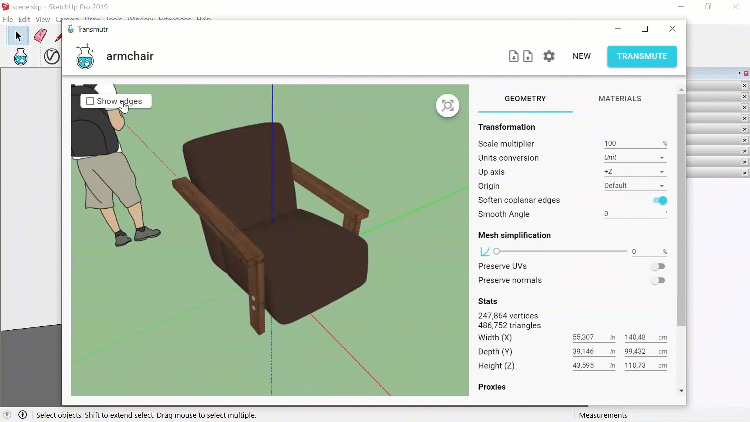Click the mesh simplification graph icon
This screenshot has width=750, height=422.
coord(485,251)
